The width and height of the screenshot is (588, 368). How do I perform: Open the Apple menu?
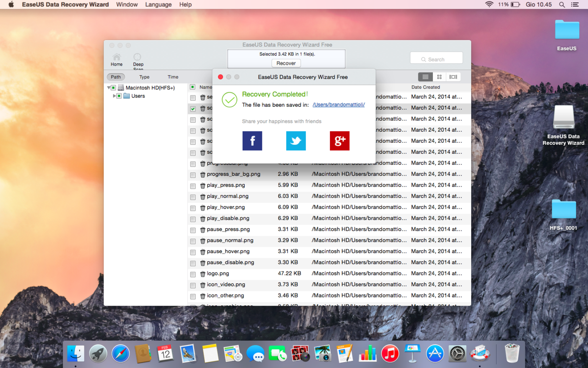tap(11, 4)
